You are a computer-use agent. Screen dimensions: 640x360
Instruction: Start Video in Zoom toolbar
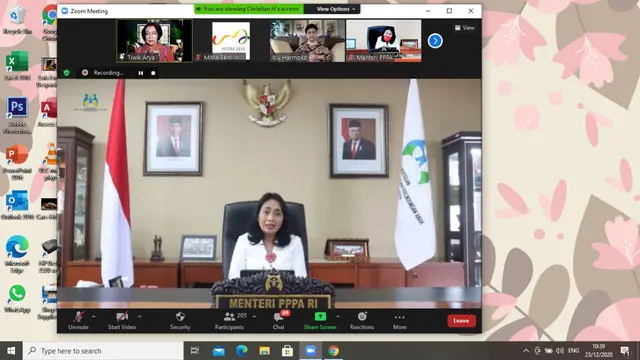pyautogui.click(x=122, y=321)
